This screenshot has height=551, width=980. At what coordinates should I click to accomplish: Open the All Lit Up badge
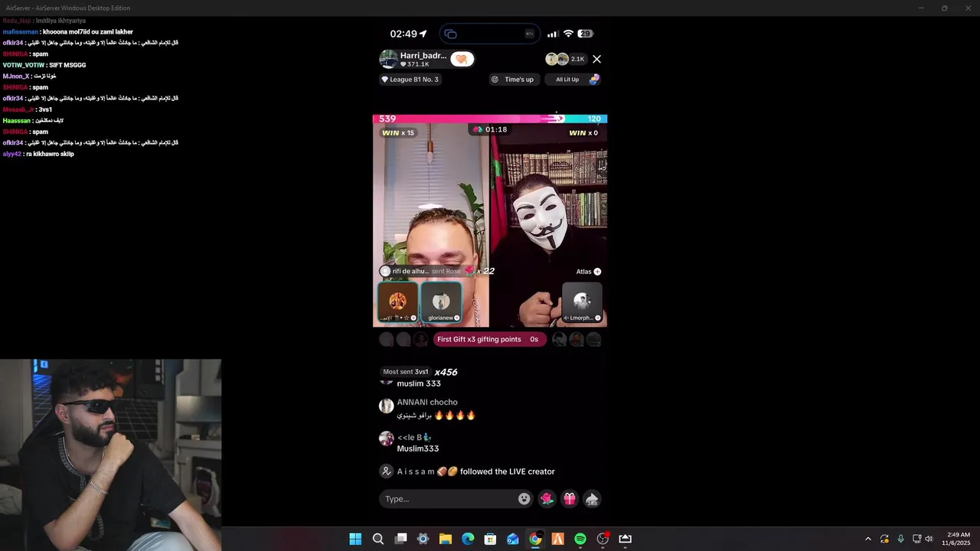click(573, 80)
